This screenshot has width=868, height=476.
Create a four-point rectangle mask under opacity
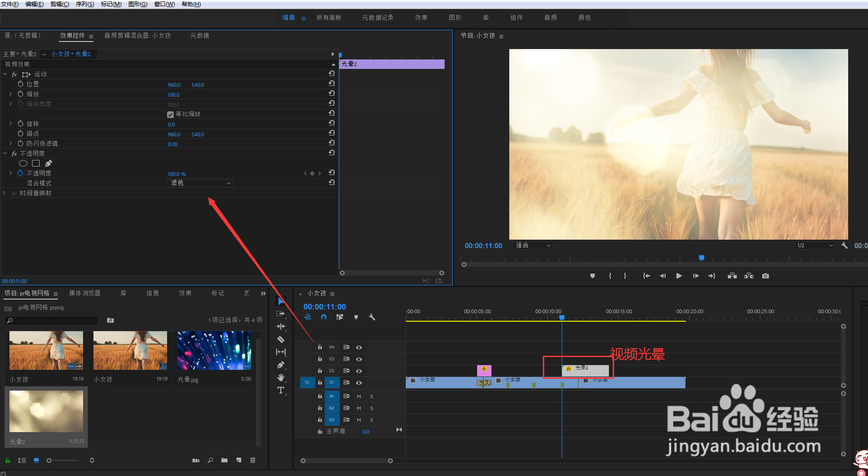point(36,163)
